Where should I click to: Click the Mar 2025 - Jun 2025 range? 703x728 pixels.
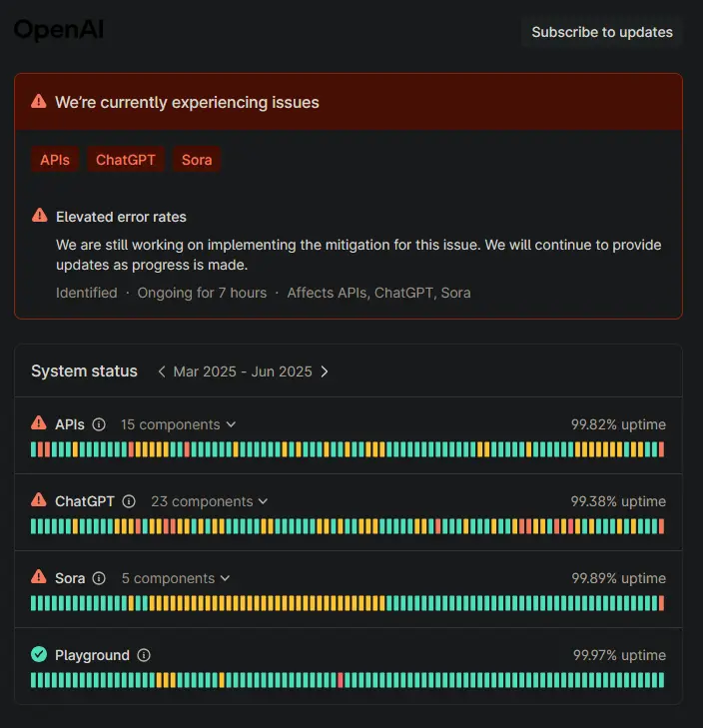coord(243,371)
